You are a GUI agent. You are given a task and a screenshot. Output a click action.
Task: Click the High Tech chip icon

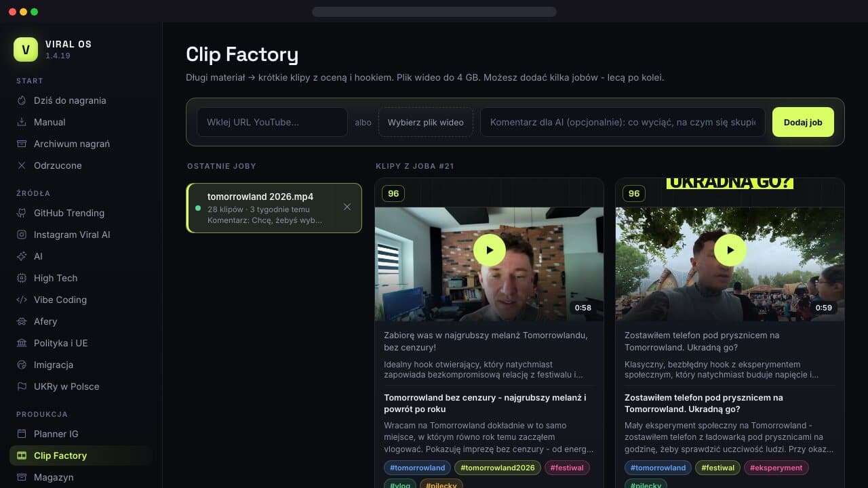click(x=22, y=278)
